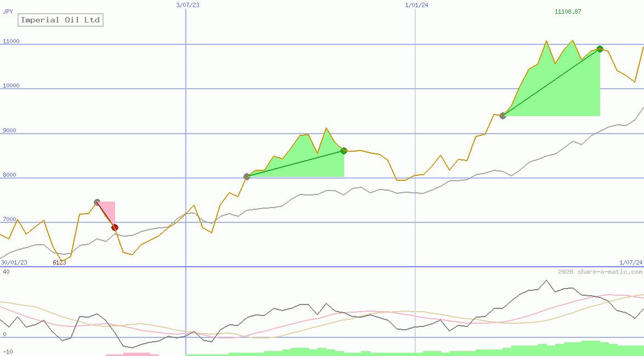The height and width of the screenshot is (356, 644).
Task: Click the 11108.87 high price label
Action: pos(568,12)
